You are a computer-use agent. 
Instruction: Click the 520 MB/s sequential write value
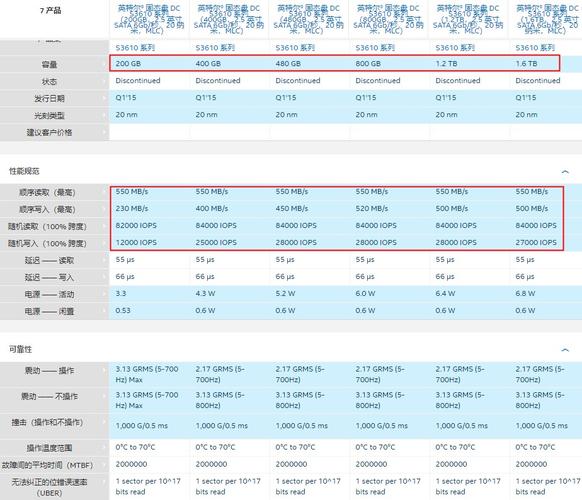coord(372,209)
